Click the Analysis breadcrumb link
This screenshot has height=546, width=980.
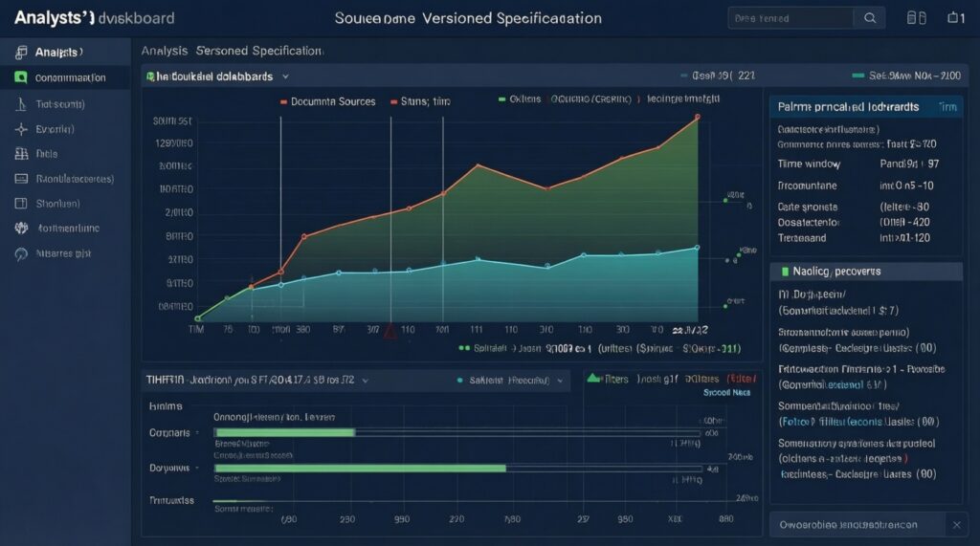[163, 50]
